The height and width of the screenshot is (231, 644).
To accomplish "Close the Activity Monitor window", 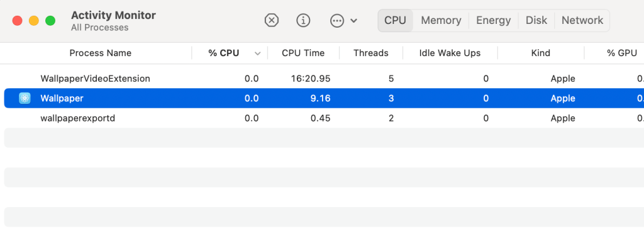I will (17, 21).
